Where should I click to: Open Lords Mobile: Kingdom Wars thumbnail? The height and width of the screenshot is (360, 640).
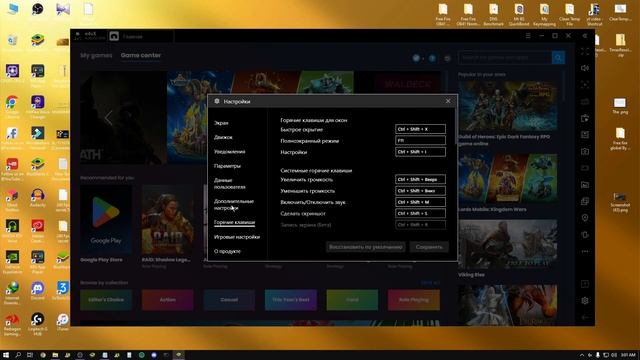(508, 178)
